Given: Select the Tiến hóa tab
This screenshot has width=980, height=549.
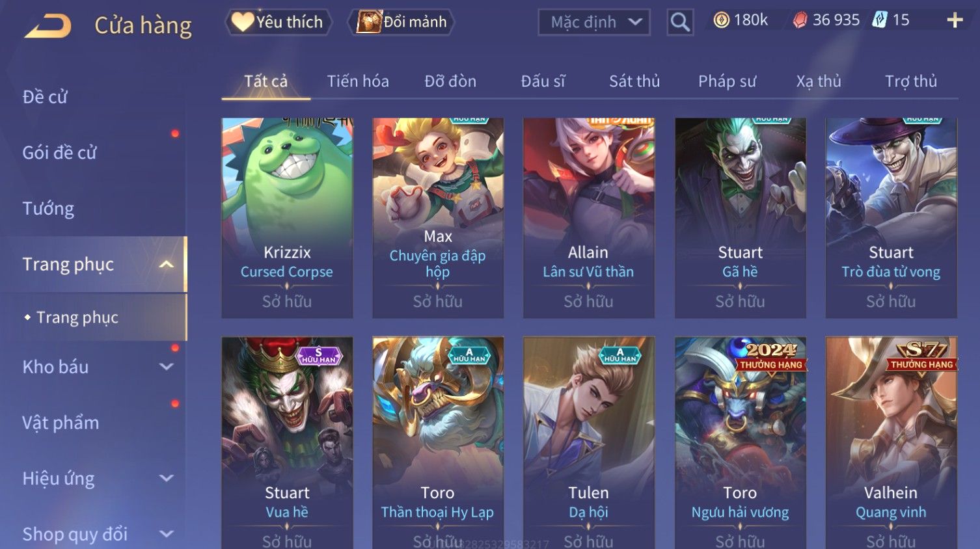Looking at the screenshot, I should [x=358, y=81].
